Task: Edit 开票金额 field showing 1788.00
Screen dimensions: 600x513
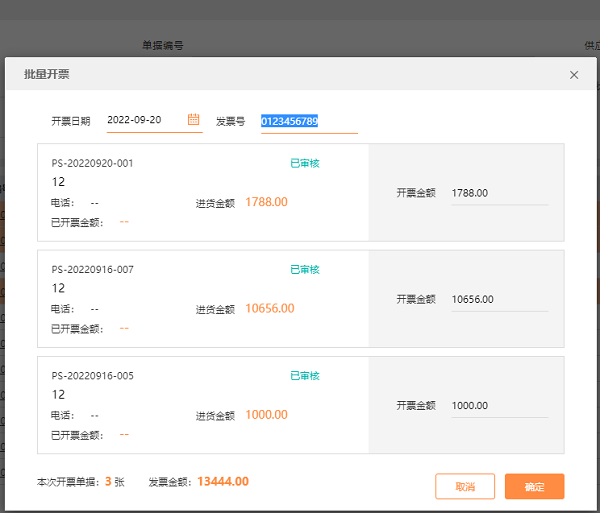Action: coord(498,192)
